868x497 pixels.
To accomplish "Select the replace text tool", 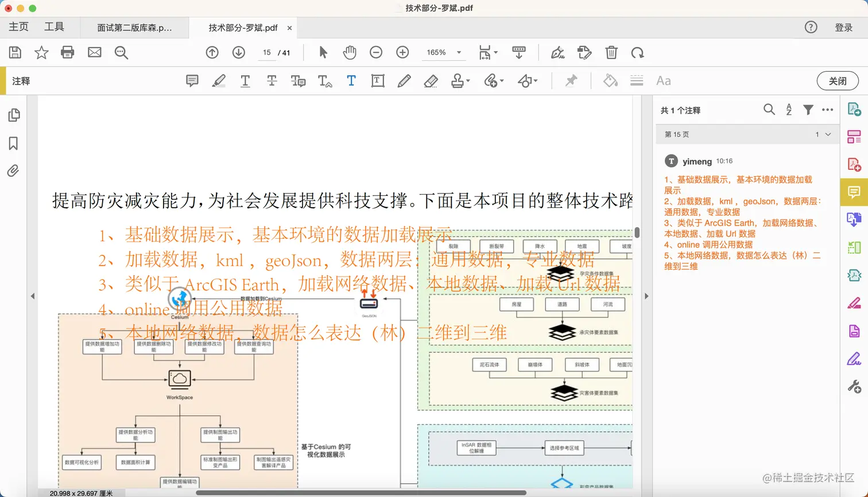I will point(299,81).
